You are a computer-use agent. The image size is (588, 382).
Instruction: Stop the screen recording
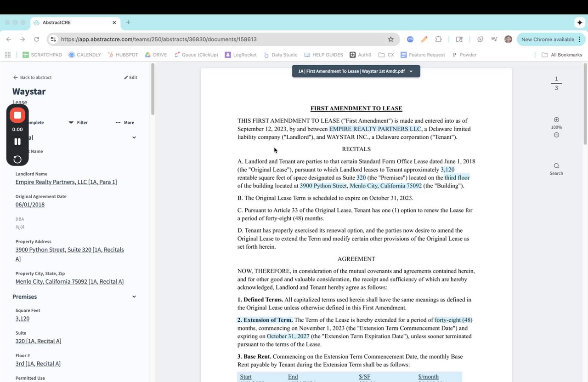pos(17,115)
